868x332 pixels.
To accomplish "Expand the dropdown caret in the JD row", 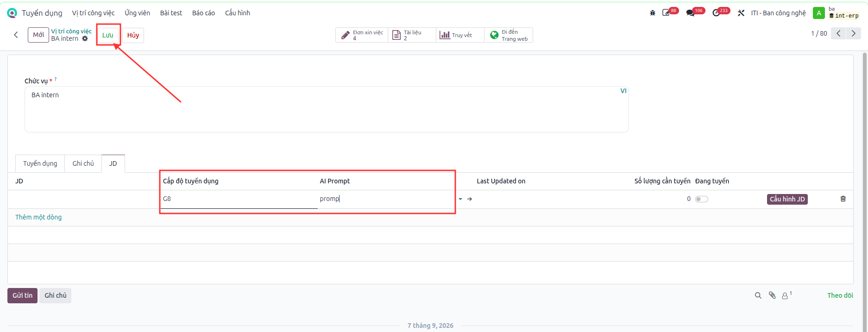I will click(460, 199).
